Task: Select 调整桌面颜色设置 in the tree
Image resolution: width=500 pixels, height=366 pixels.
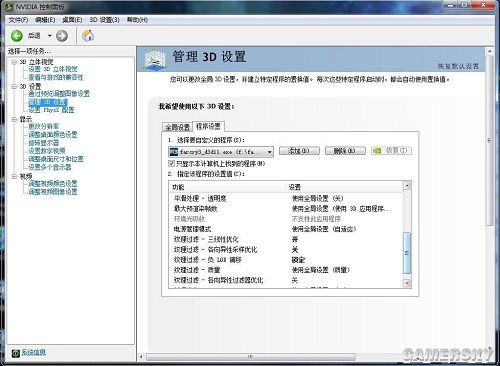Action: click(53, 135)
